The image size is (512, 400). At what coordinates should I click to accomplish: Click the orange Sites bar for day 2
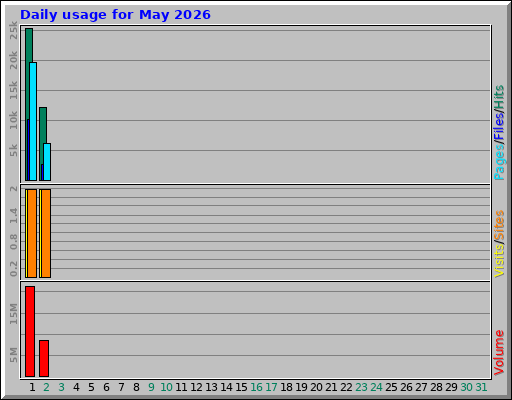pos(46,233)
